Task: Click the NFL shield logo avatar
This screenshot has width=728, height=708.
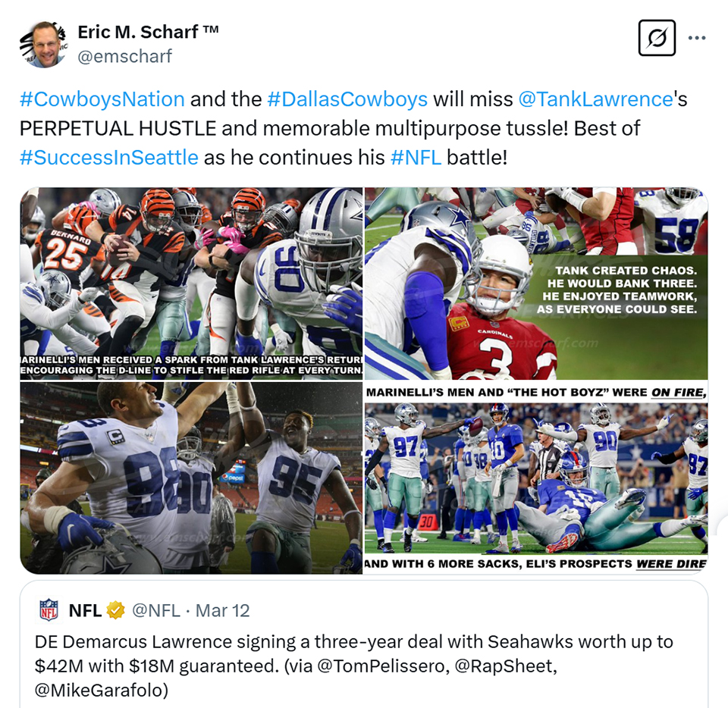Action: pos(49,610)
